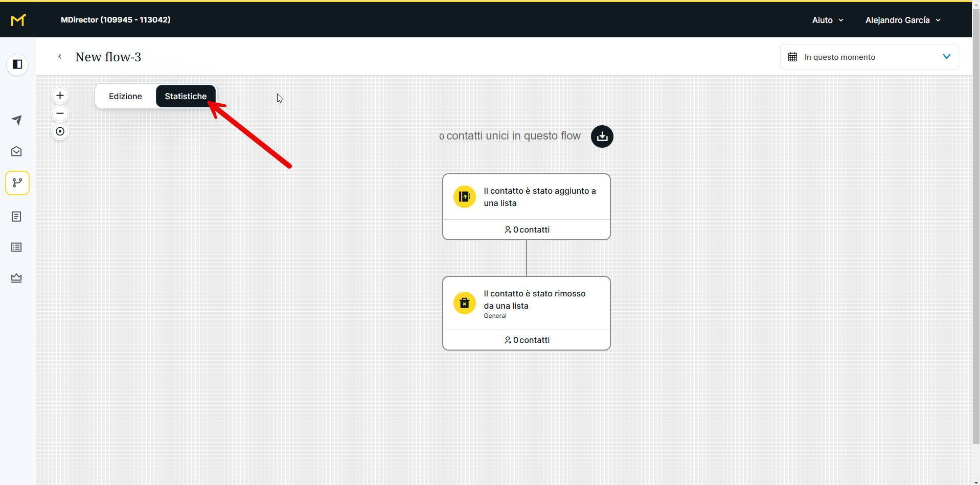Open the document page sidebar icon
This screenshot has height=485, width=980.
tap(17, 217)
